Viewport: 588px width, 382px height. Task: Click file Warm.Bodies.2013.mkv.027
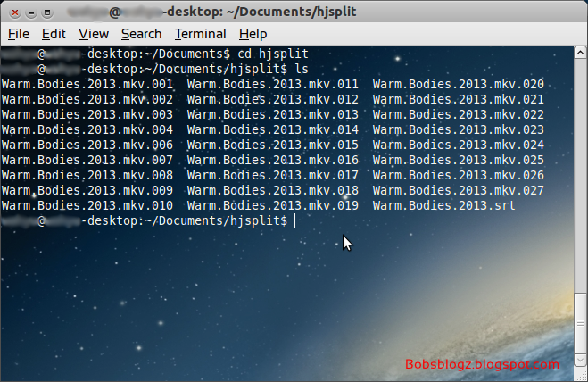coord(459,191)
